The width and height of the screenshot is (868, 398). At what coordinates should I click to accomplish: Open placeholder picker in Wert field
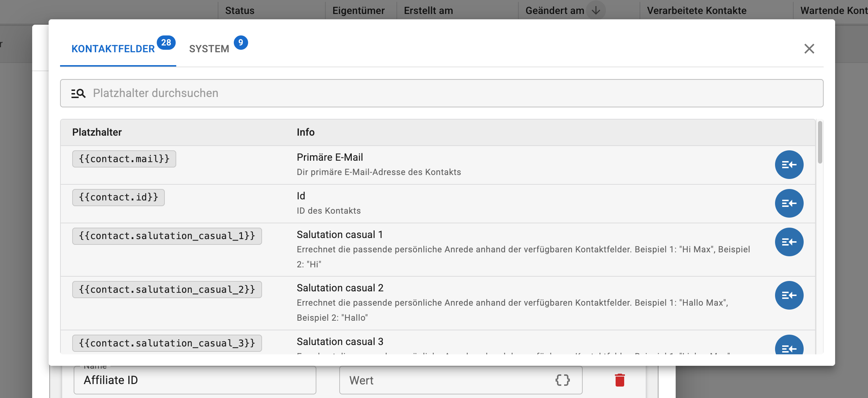coord(562,380)
